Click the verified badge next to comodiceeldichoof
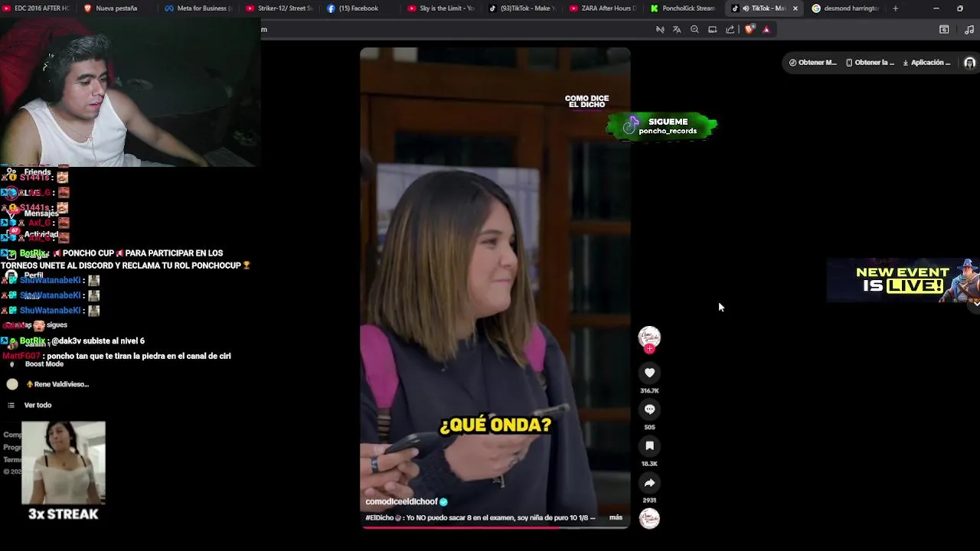The image size is (980, 551). pos(443,502)
